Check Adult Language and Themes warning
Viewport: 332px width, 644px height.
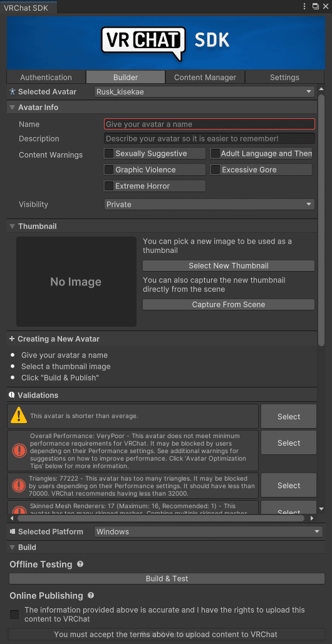[215, 153]
